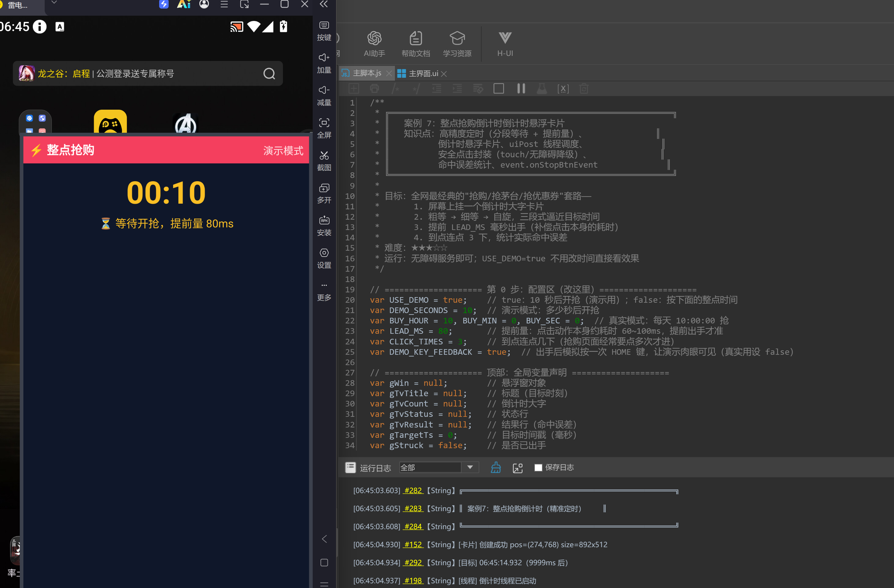Screen dimensions: 894x588
Task: Open the app folder on emulator home screen
Action: click(x=35, y=122)
